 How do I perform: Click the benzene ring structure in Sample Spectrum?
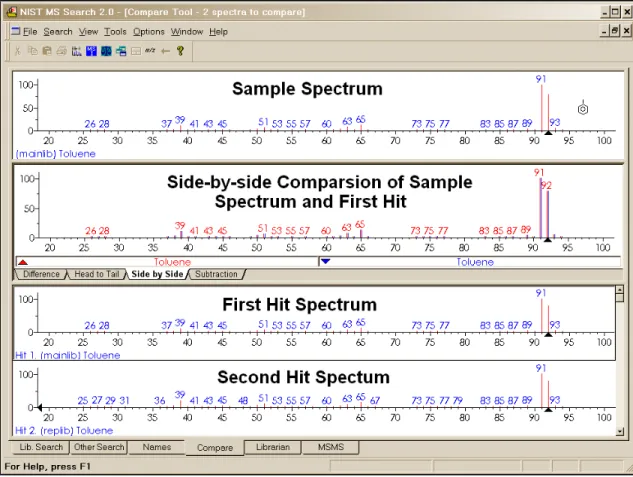pyautogui.click(x=583, y=108)
